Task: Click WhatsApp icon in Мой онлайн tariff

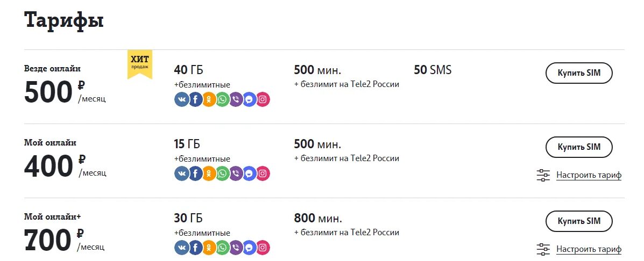Action: point(222,173)
